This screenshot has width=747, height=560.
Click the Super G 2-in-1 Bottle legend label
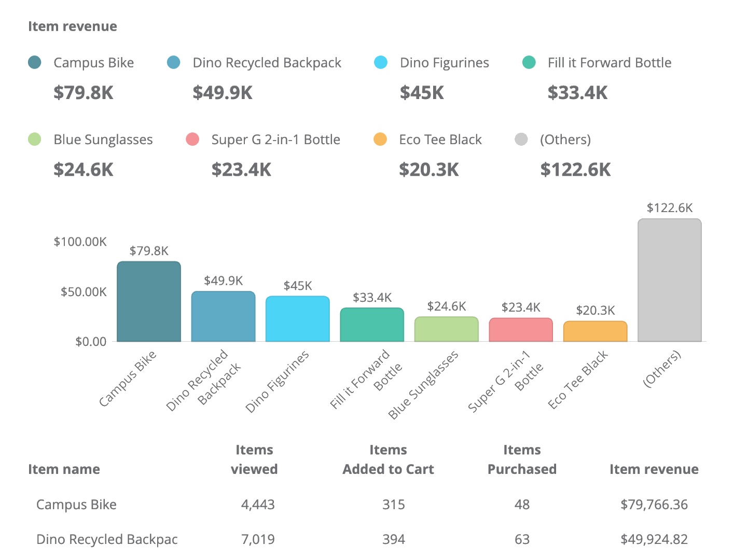click(276, 140)
